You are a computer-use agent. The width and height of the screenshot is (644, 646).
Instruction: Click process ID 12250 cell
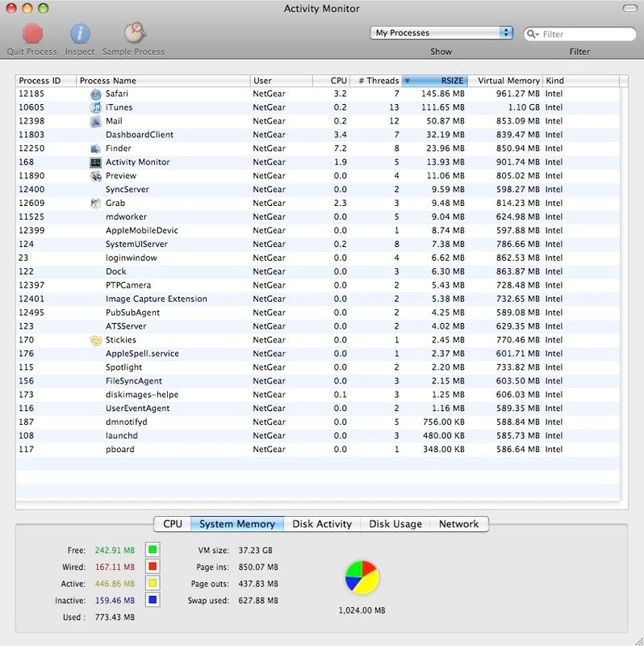pyautogui.click(x=31, y=149)
